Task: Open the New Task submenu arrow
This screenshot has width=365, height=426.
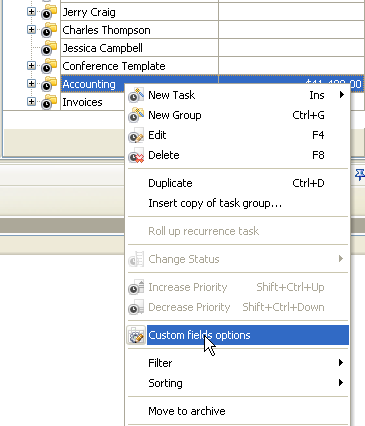Action: point(341,95)
